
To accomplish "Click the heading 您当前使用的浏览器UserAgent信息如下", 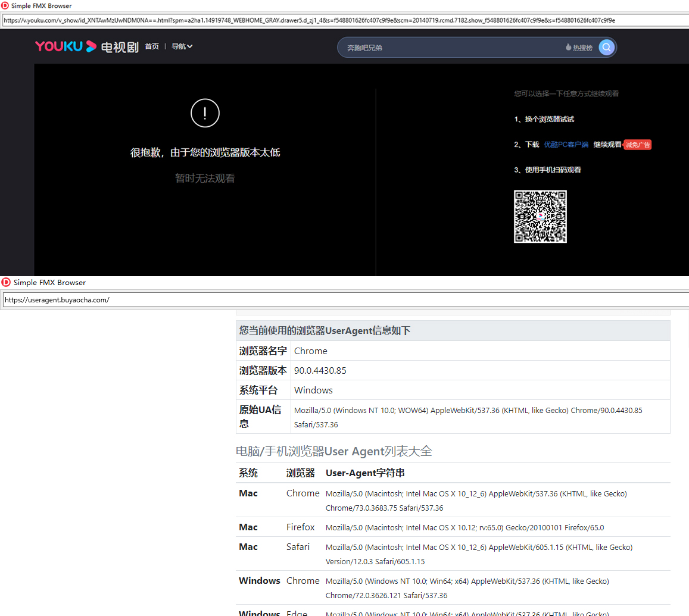I will coord(325,330).
